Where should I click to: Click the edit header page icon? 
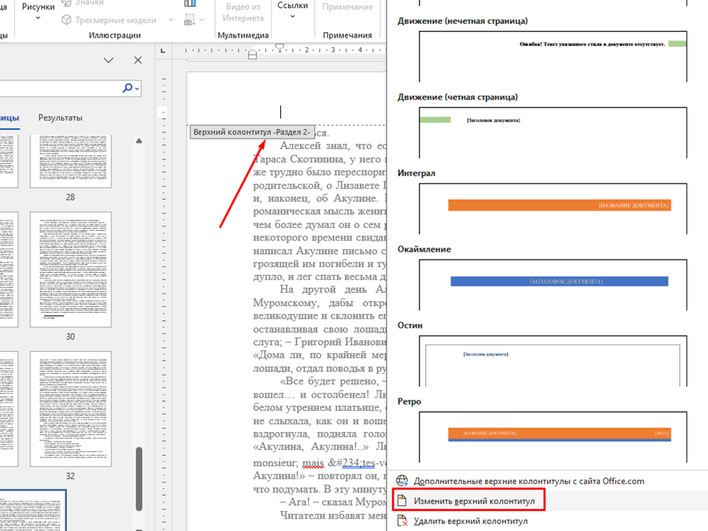tap(402, 501)
